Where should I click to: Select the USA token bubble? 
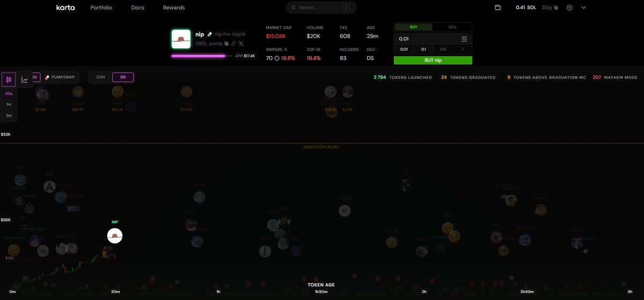click(41, 96)
